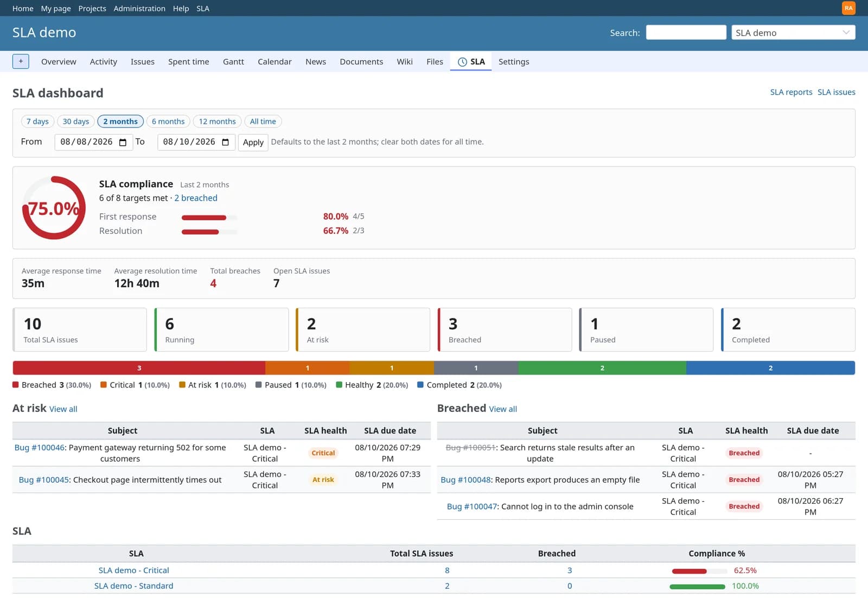
Task: Click the green Healthy segment of the status bar
Action: [x=602, y=368]
